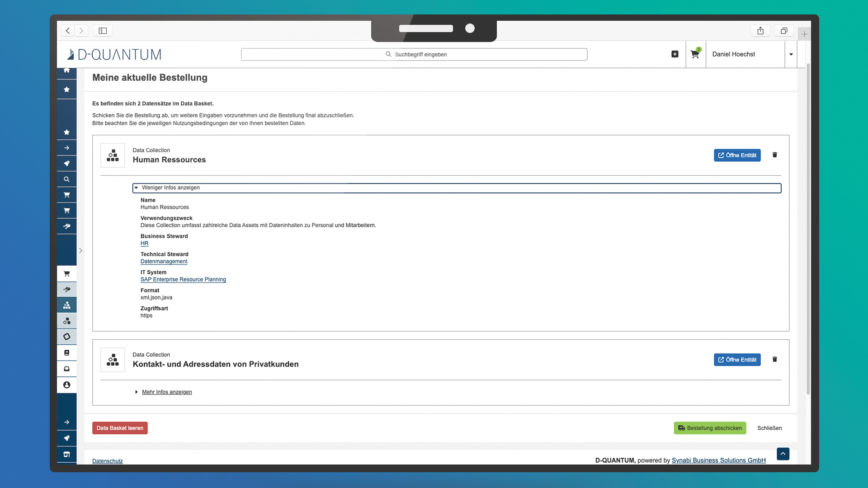Open the book icon in left sidebar
The image size is (868, 488).
pos(66,353)
